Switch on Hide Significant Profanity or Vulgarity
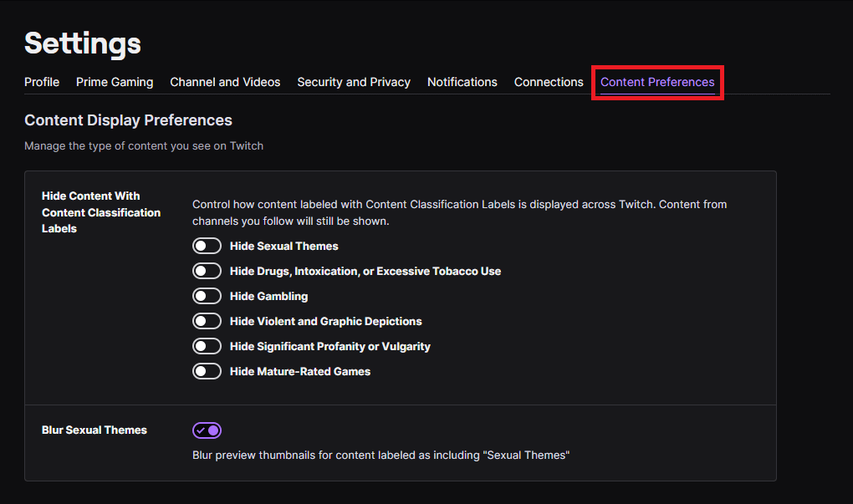 click(x=207, y=346)
